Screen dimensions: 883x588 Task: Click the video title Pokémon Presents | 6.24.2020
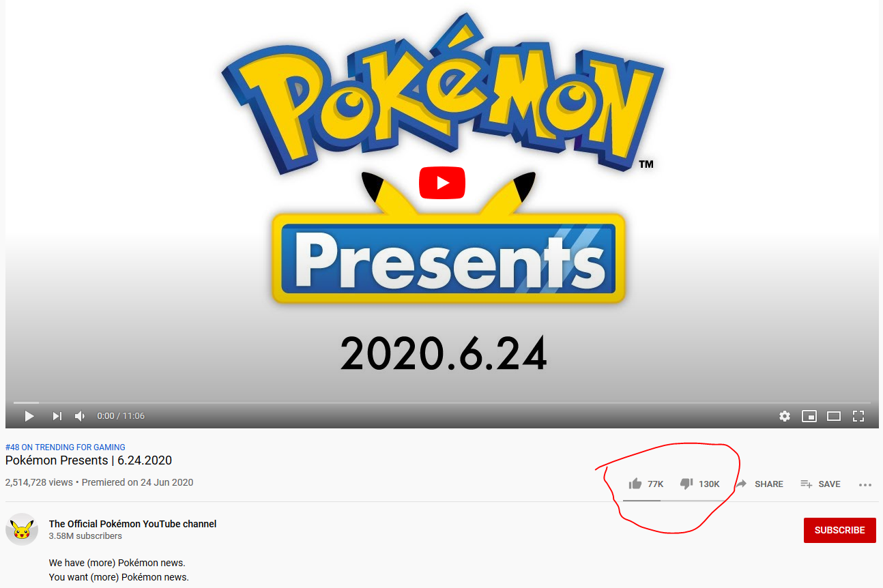[x=89, y=460]
